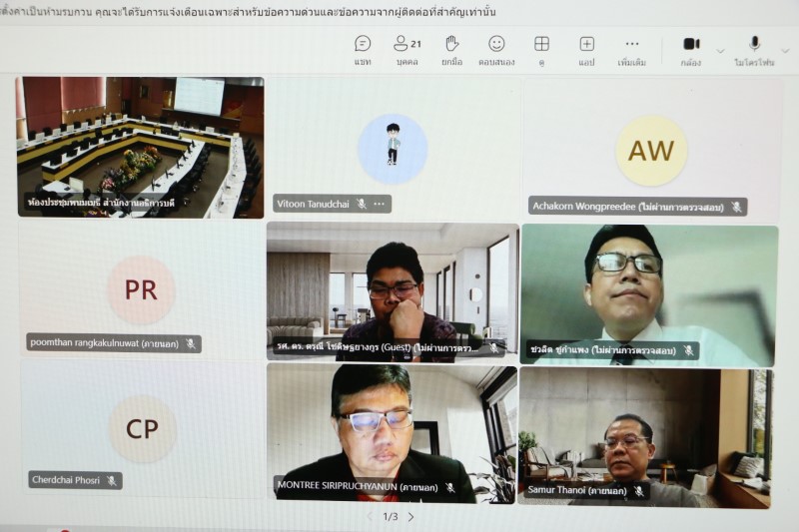Select Cherdchai Phosri's CP avatar tile
The height and width of the screenshot is (532, 799).
pyautogui.click(x=141, y=429)
